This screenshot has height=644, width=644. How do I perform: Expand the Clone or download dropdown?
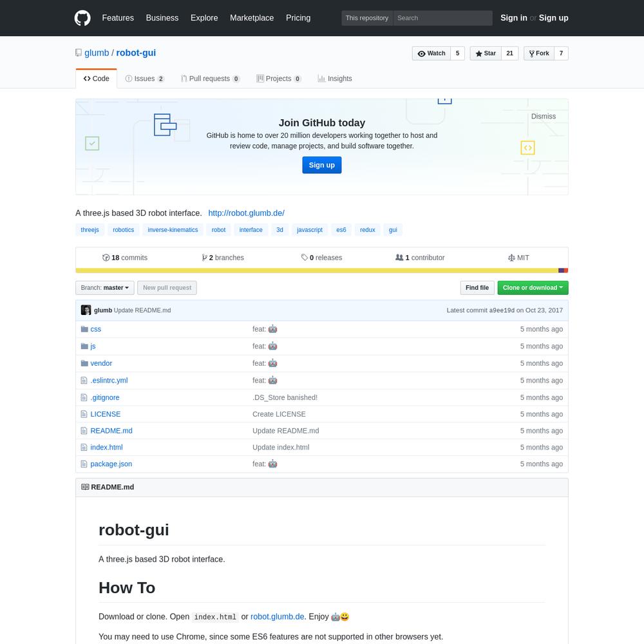[x=533, y=287]
